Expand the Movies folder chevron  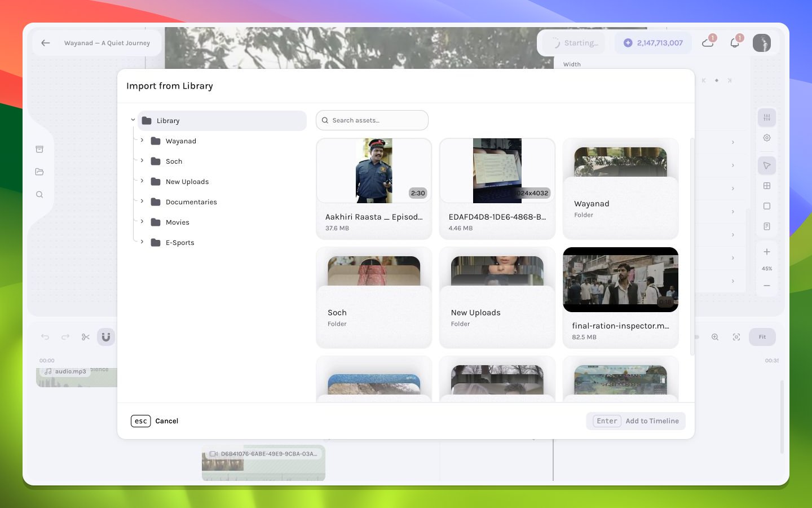[142, 222]
